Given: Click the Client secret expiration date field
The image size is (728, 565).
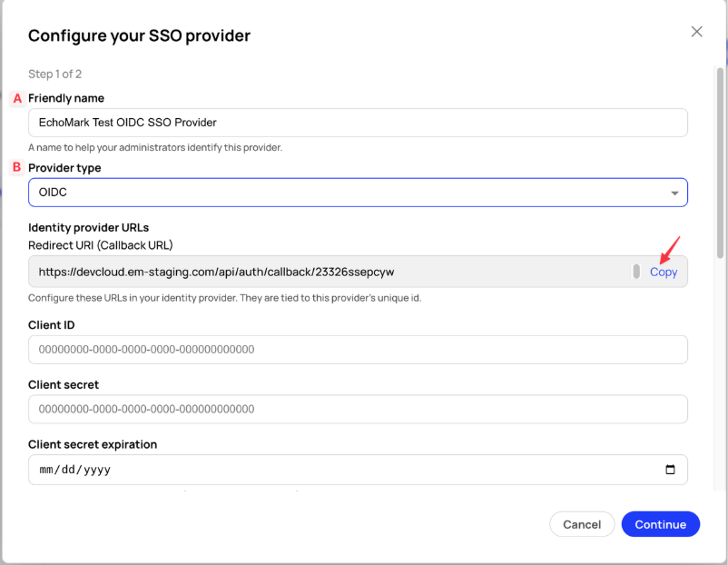Looking at the screenshot, I should coord(358,470).
